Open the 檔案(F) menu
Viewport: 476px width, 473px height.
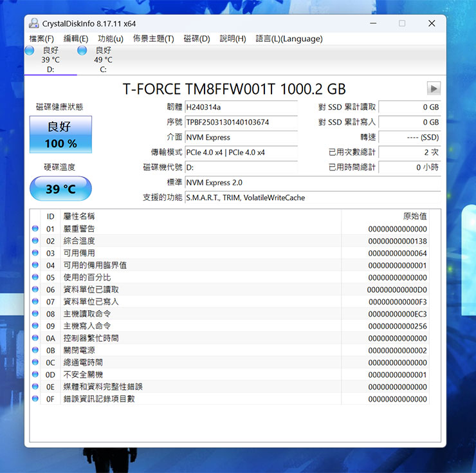(41, 39)
